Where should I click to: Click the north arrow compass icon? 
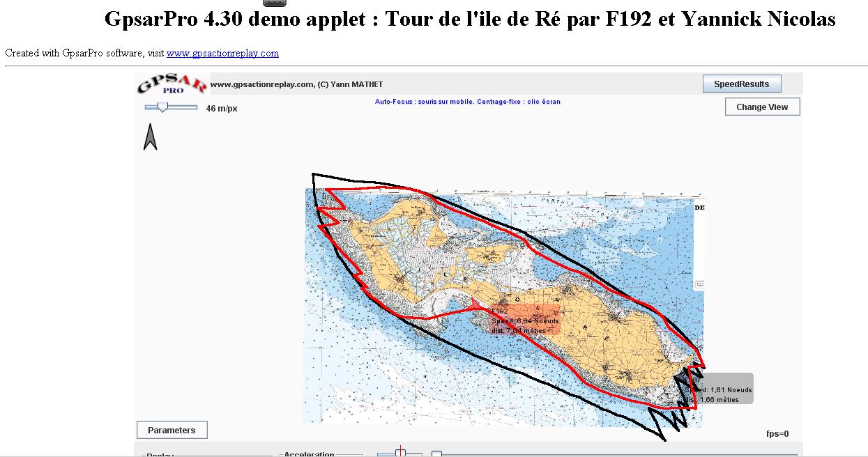click(x=150, y=137)
